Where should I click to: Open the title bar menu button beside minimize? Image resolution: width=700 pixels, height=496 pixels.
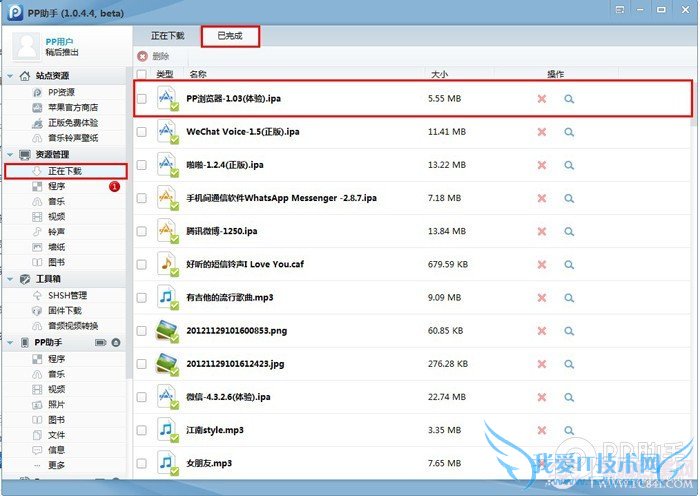coord(620,9)
